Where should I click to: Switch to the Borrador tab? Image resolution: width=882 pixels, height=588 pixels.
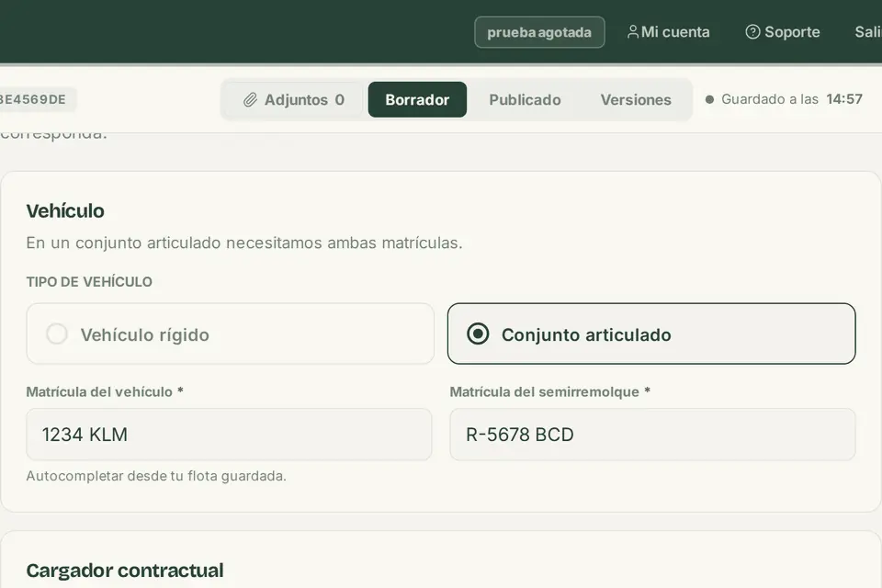tap(417, 99)
